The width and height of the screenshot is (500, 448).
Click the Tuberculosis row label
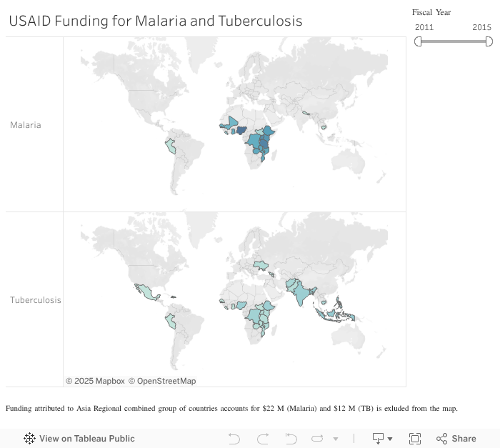(35, 300)
